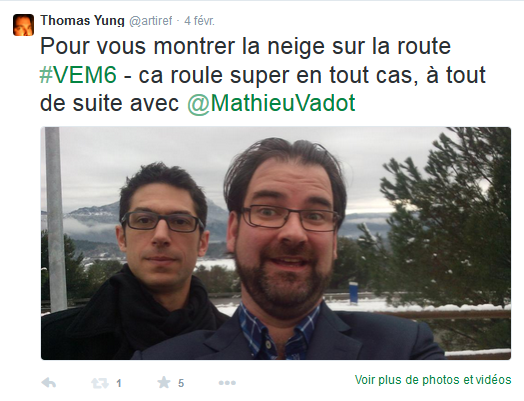Retweet this tweet using the retweet icon

[100, 383]
